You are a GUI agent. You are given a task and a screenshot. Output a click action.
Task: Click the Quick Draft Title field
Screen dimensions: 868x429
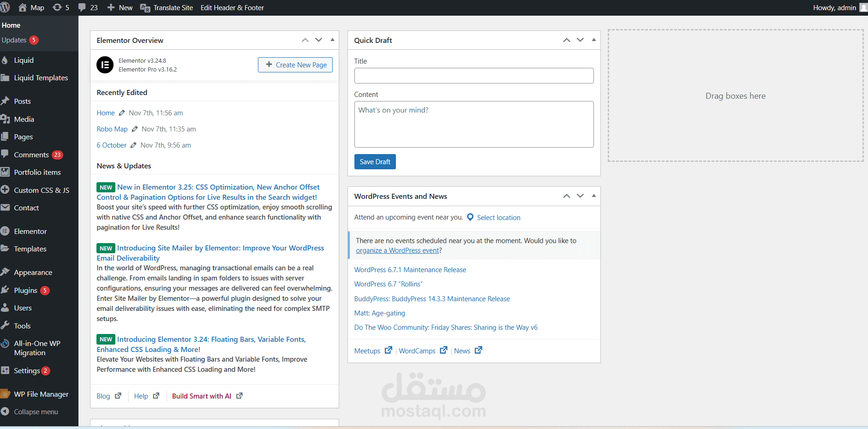[x=474, y=76]
